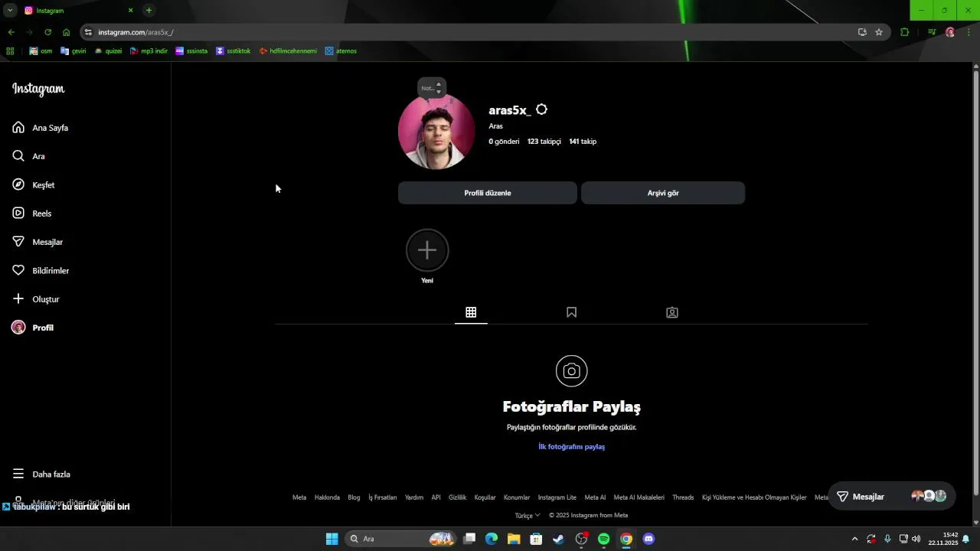Screen dimensions: 980x551
Task: Click the Profili düzenle button
Action: (x=488, y=193)
